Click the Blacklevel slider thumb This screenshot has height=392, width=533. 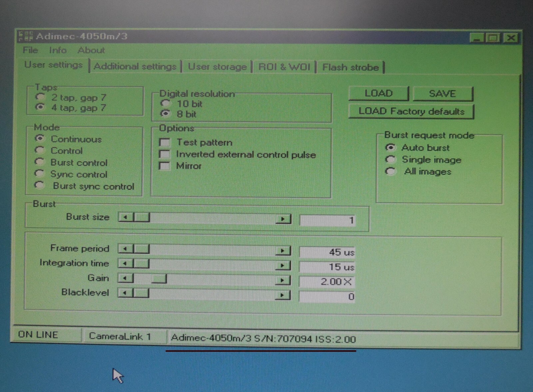142,293
